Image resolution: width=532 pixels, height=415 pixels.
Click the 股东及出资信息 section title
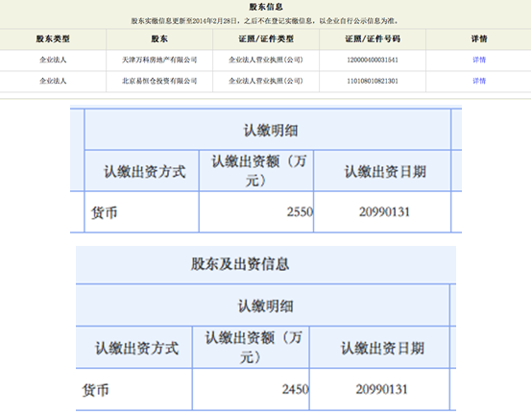[x=240, y=264]
